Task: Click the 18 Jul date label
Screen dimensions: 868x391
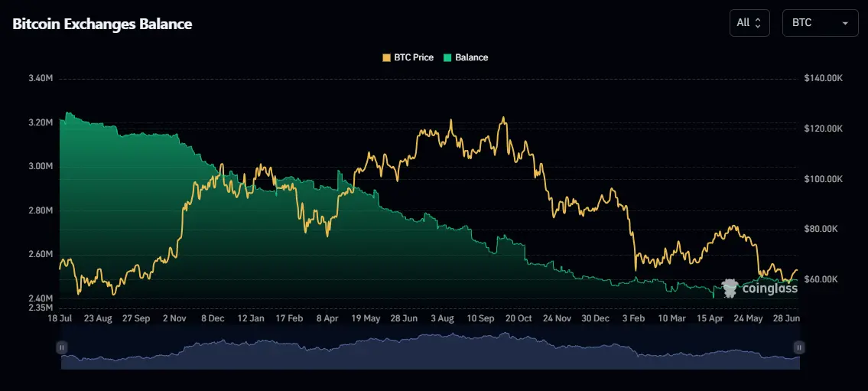Action: tap(60, 319)
